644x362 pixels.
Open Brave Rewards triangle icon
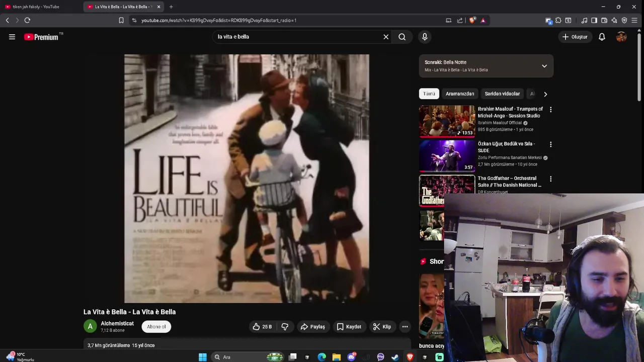[x=483, y=21]
